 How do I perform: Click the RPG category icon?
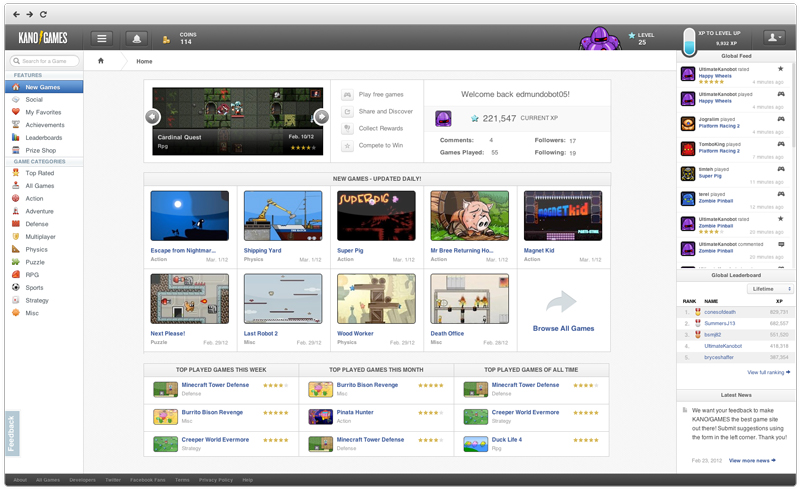coord(16,275)
